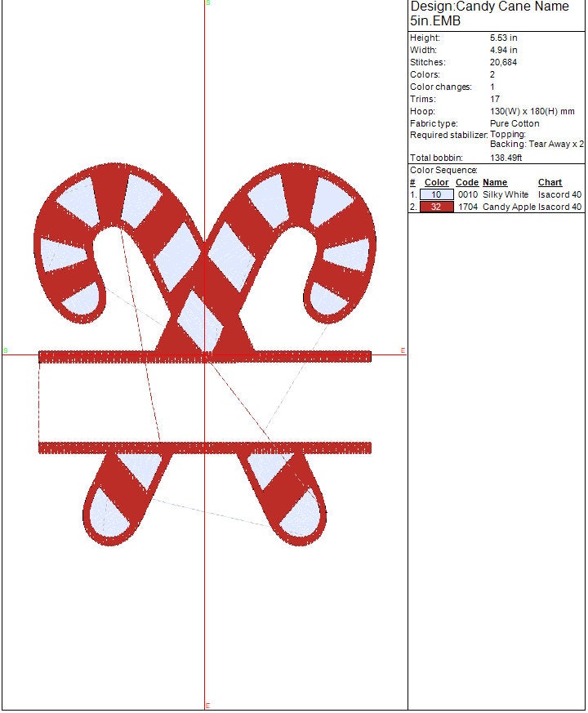This screenshot has height=713, width=588.
Task: Select the Silky White thread name
Action: click(x=506, y=195)
